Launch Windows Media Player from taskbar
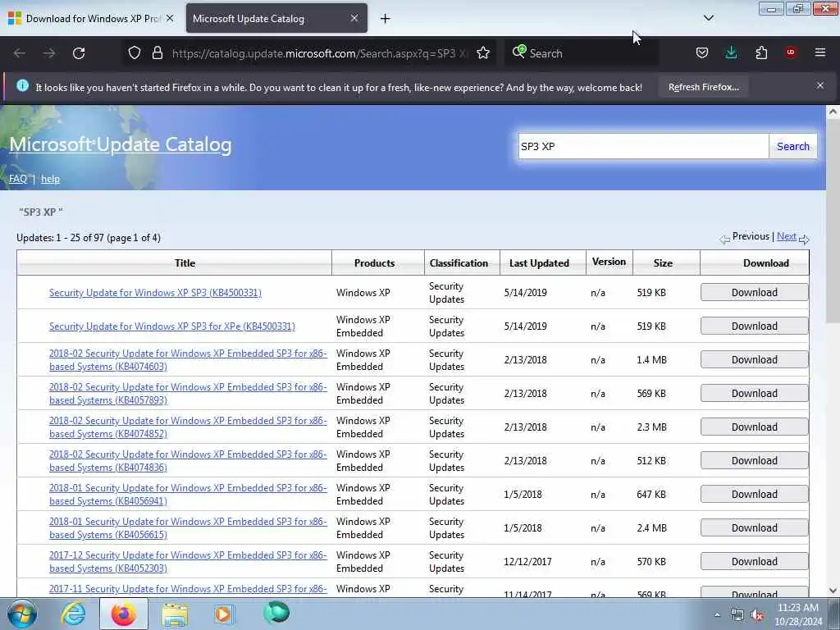840x630 pixels. pyautogui.click(x=224, y=614)
